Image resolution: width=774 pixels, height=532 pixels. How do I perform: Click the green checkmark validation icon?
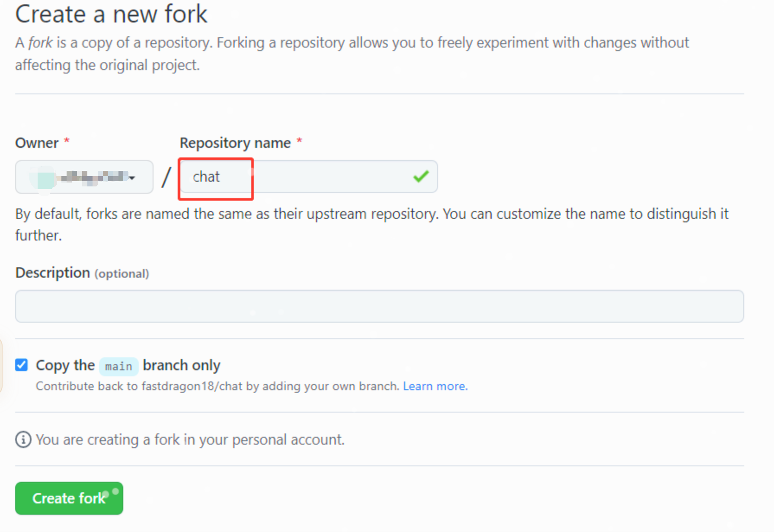pos(421,176)
